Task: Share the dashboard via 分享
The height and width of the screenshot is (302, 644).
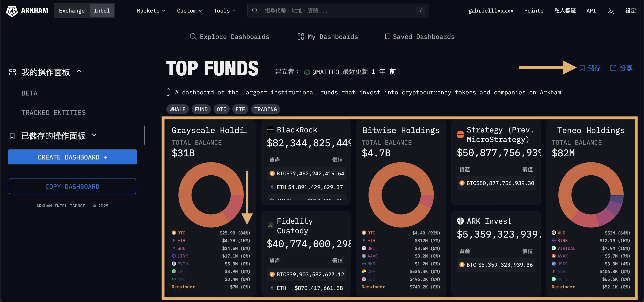Action: [x=621, y=68]
